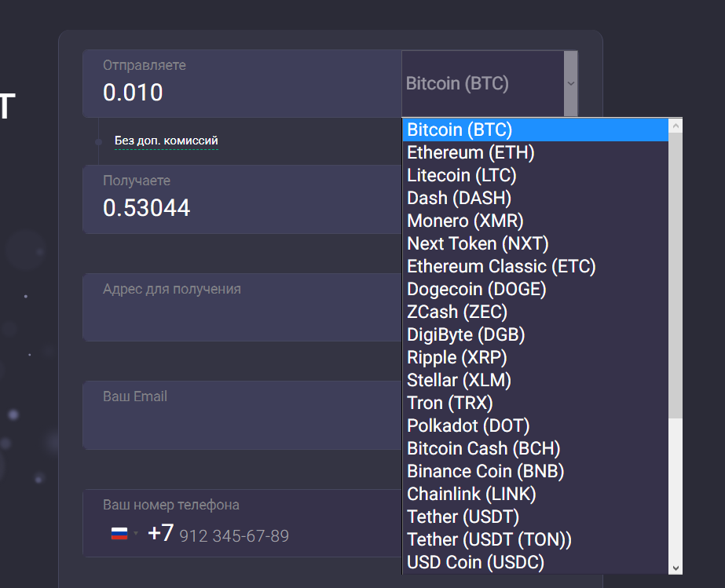
Task: Select Tether (USDT (TON)) option
Action: [536, 539]
